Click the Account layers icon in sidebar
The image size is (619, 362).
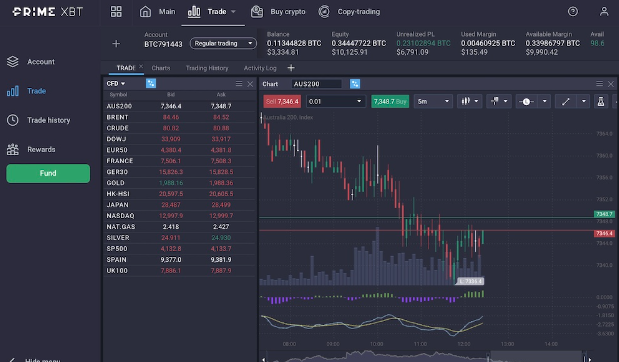tap(13, 62)
